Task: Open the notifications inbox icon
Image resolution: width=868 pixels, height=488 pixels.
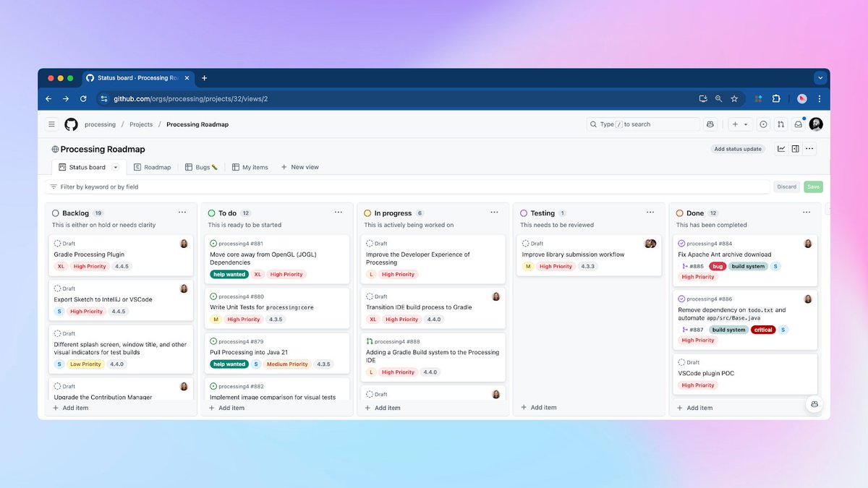Action: click(x=799, y=124)
